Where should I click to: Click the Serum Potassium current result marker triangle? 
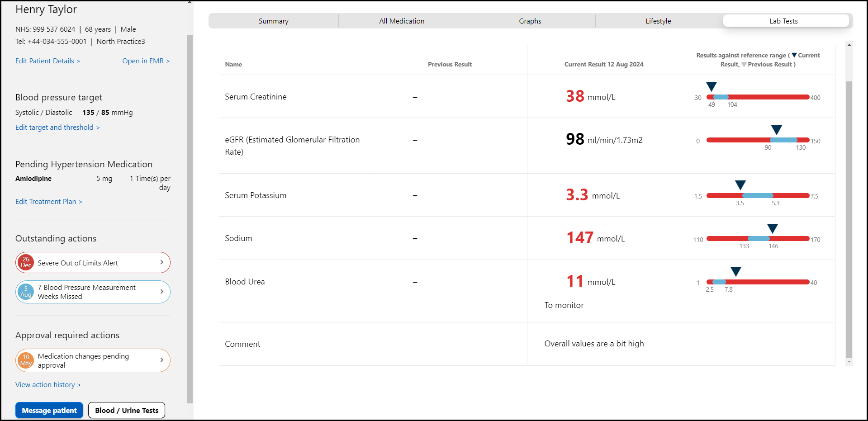pyautogui.click(x=740, y=184)
